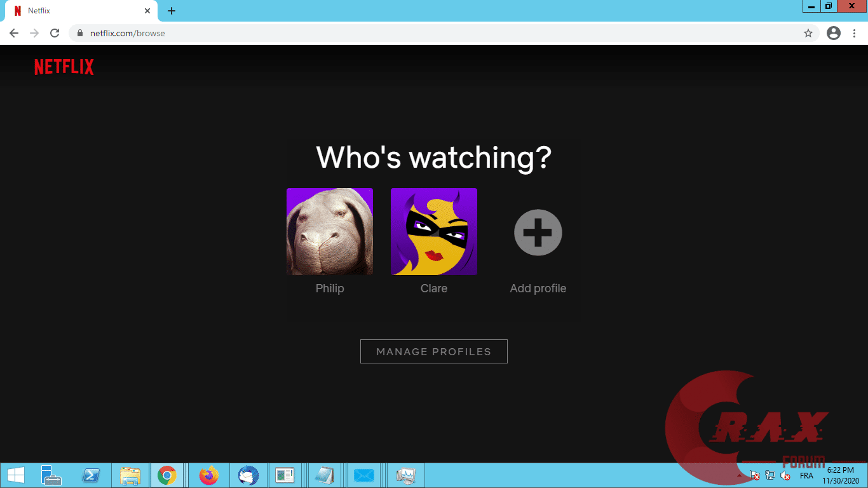Open the monitor chart taskbar icon
The image size is (868, 488).
(x=405, y=475)
